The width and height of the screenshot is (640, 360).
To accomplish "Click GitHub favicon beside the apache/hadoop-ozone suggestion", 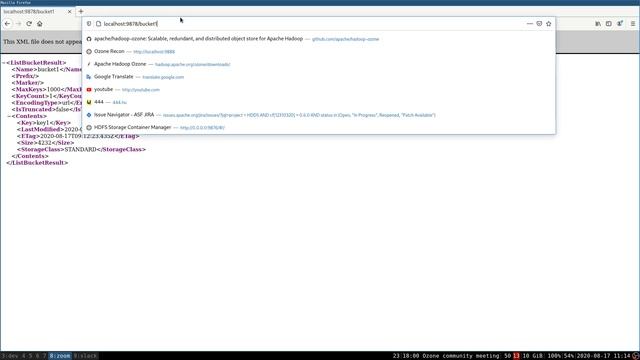I will [89, 39].
